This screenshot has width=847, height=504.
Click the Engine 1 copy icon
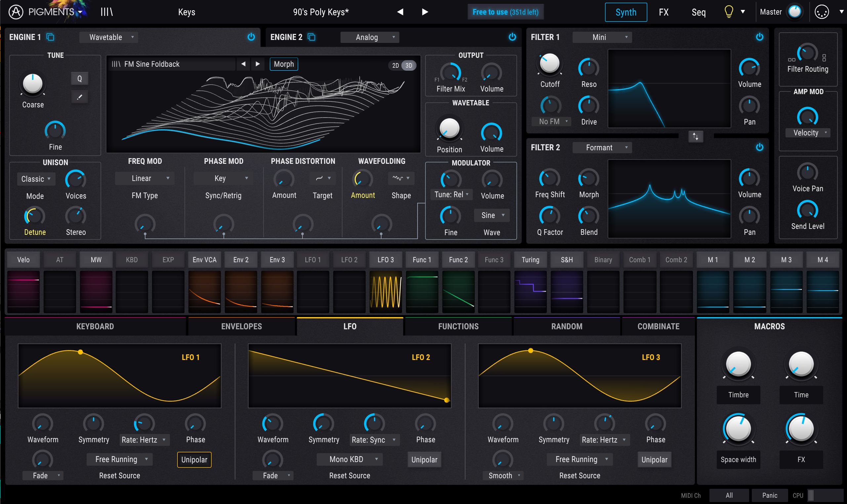[x=50, y=37]
